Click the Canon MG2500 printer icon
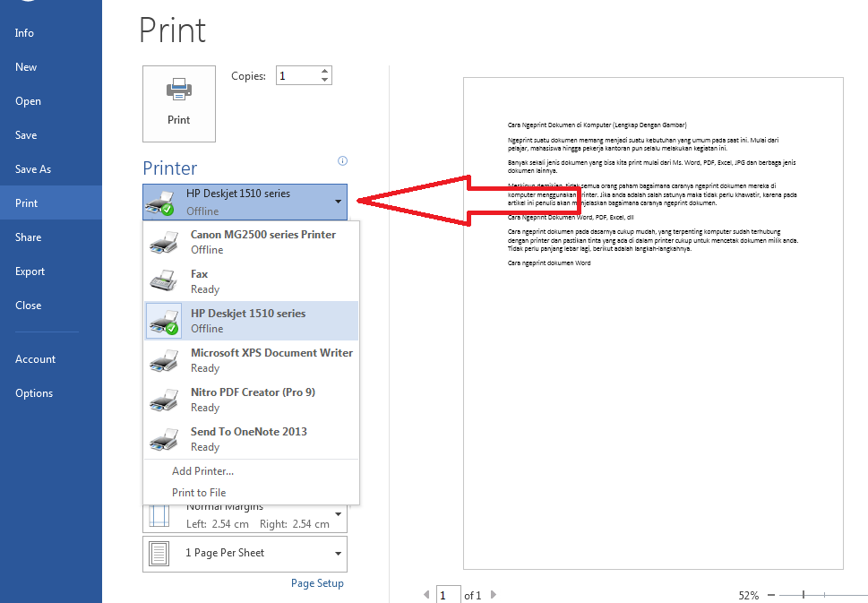Image resolution: width=868 pixels, height=603 pixels. click(164, 243)
